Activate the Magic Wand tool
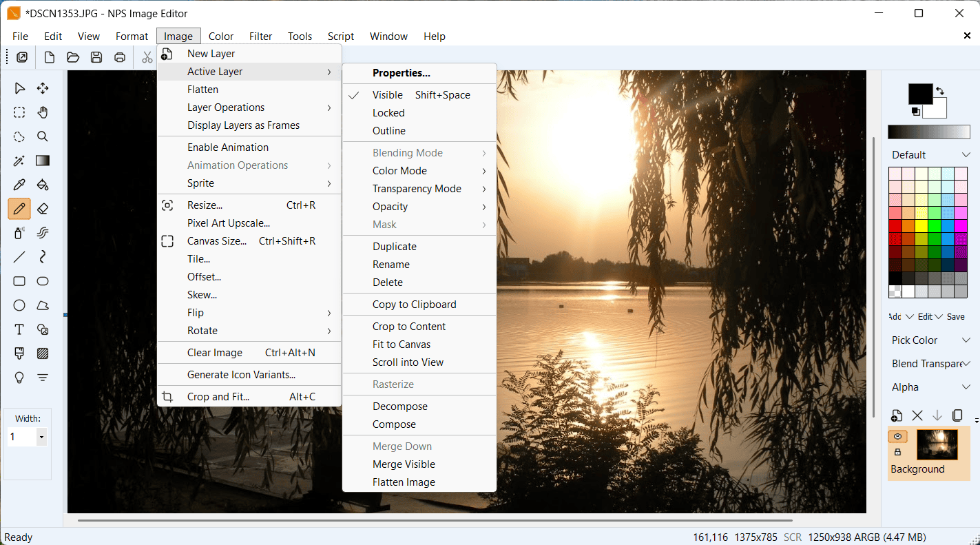Screen dimensions: 980x545 point(19,161)
